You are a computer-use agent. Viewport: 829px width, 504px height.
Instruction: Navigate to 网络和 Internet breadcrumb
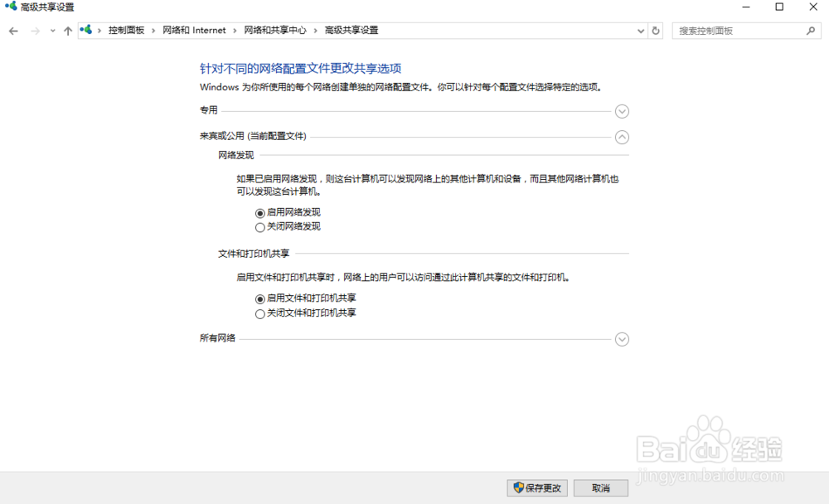194,30
